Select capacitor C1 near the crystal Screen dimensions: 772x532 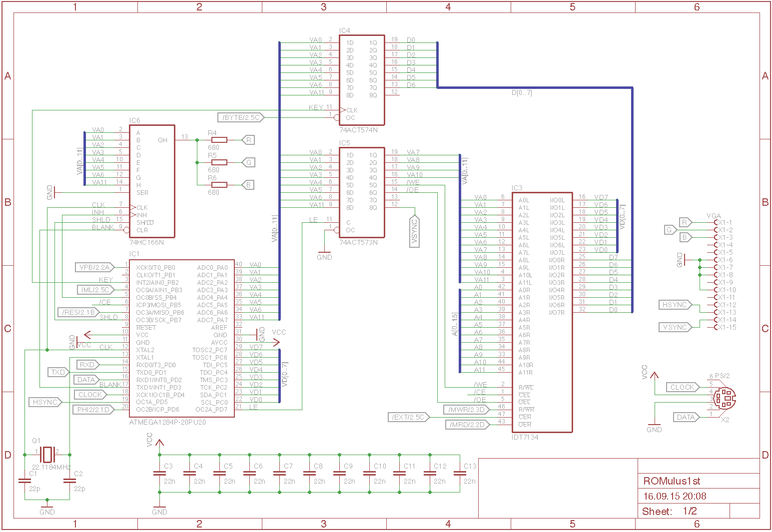click(x=25, y=481)
